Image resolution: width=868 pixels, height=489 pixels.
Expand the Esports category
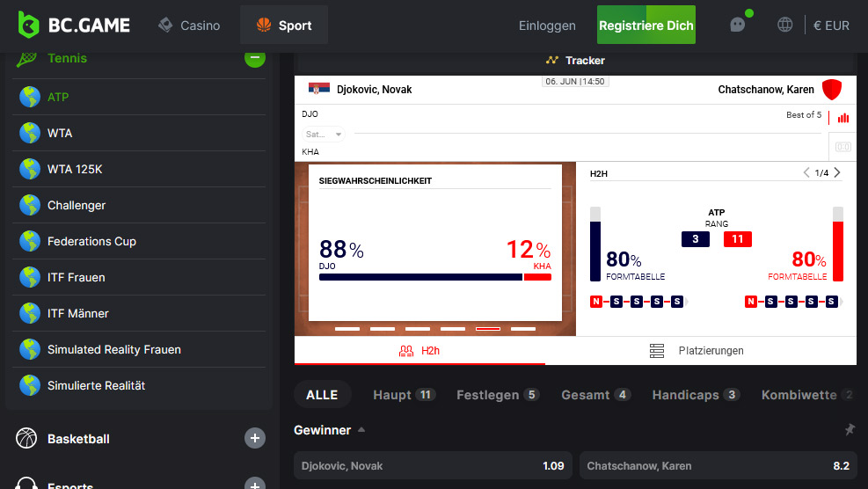255,485
